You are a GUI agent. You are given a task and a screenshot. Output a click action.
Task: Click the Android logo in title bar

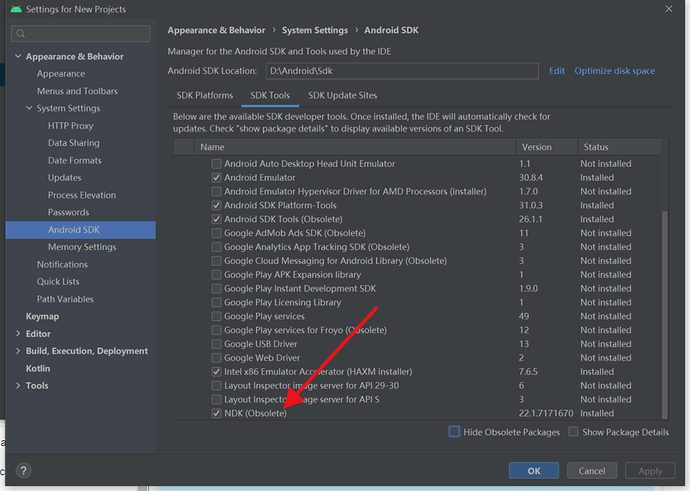coord(13,9)
